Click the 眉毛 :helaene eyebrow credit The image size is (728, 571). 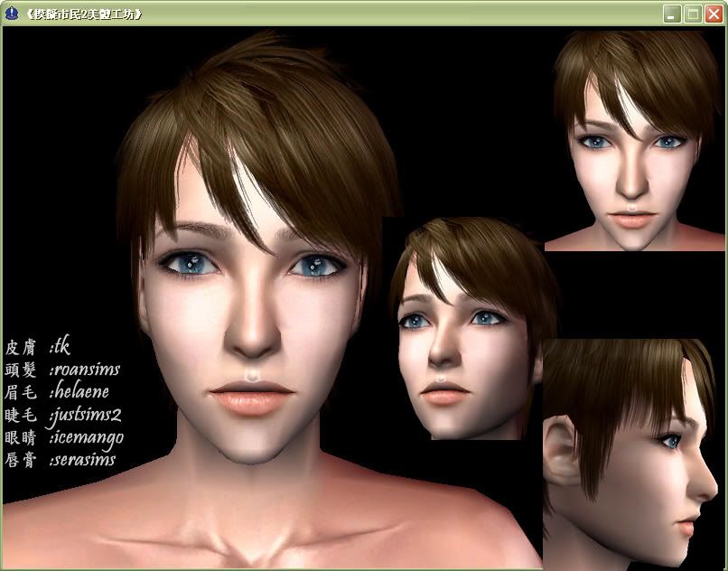pyautogui.click(x=57, y=391)
